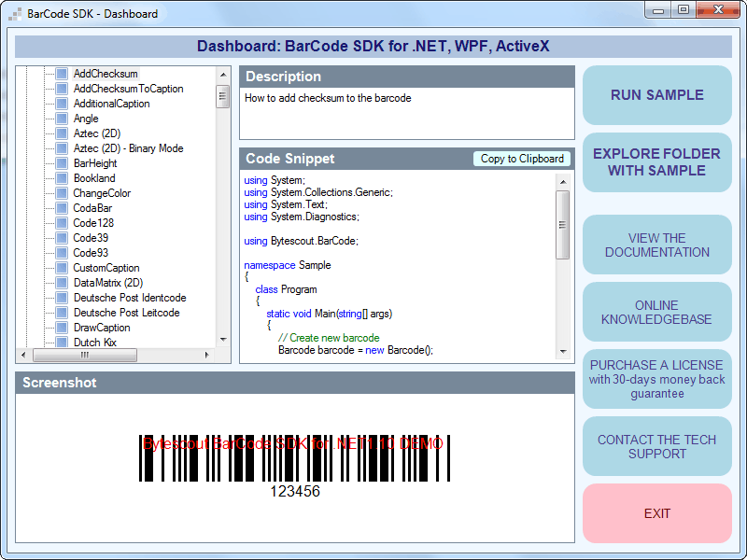Image resolution: width=747 pixels, height=560 pixels.
Task: Click PURCHASE A LICENSE button
Action: click(656, 379)
